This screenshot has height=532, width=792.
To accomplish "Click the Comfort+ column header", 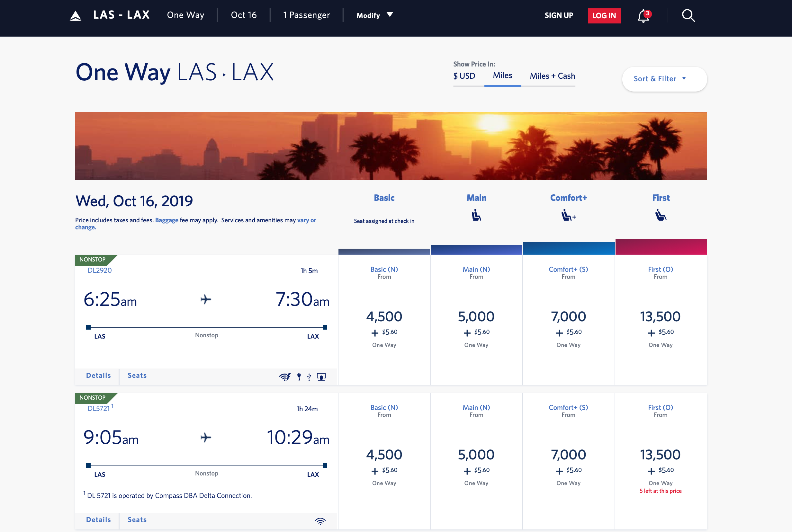I will click(568, 198).
